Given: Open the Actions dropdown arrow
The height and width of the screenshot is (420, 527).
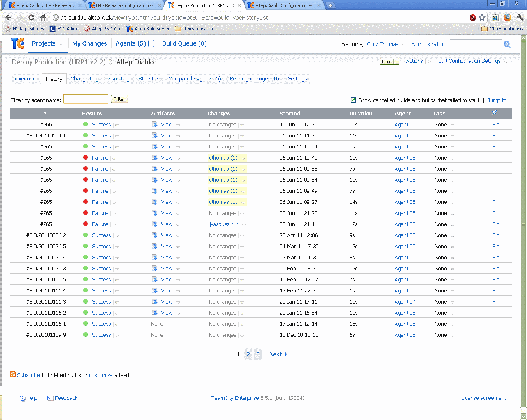Looking at the screenshot, I should pyautogui.click(x=429, y=62).
